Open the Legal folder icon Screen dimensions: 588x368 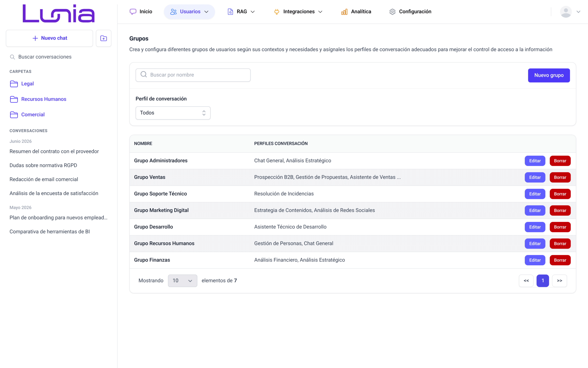tap(14, 84)
